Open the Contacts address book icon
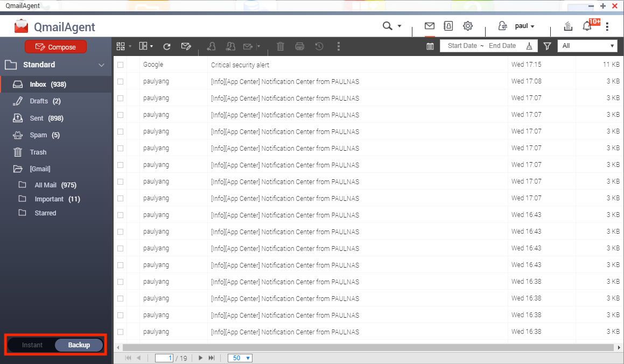This screenshot has width=624, height=364. click(x=448, y=25)
